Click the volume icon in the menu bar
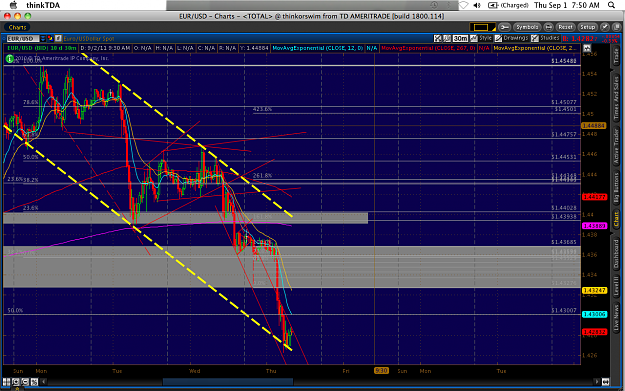The image size is (625, 391). [x=477, y=5]
